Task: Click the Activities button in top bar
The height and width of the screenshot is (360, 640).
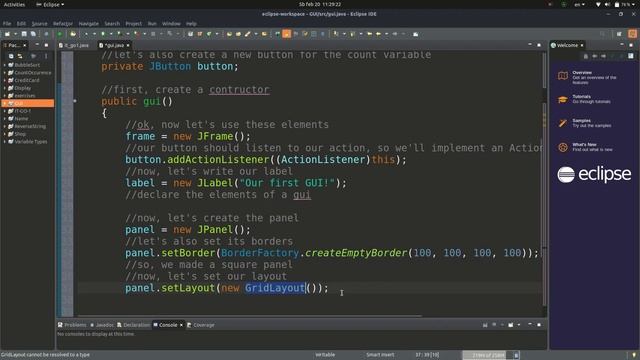Action: click(14, 4)
